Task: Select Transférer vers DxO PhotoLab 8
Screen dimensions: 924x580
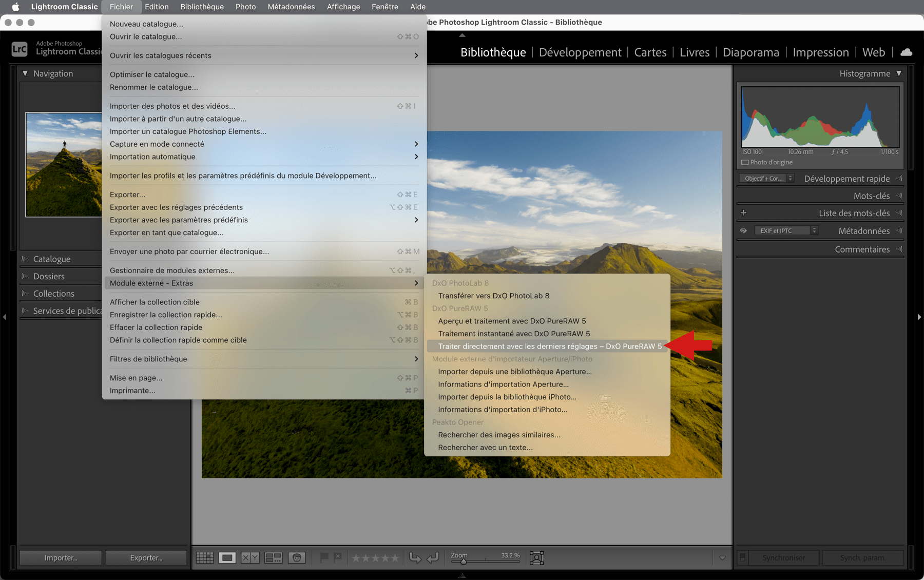Action: click(x=547, y=296)
